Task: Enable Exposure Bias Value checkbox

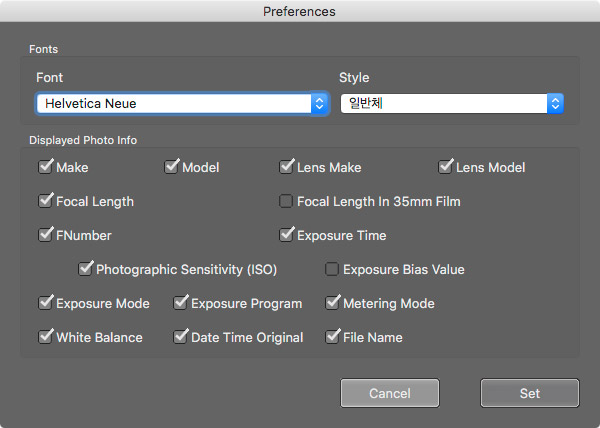Action: click(x=332, y=269)
